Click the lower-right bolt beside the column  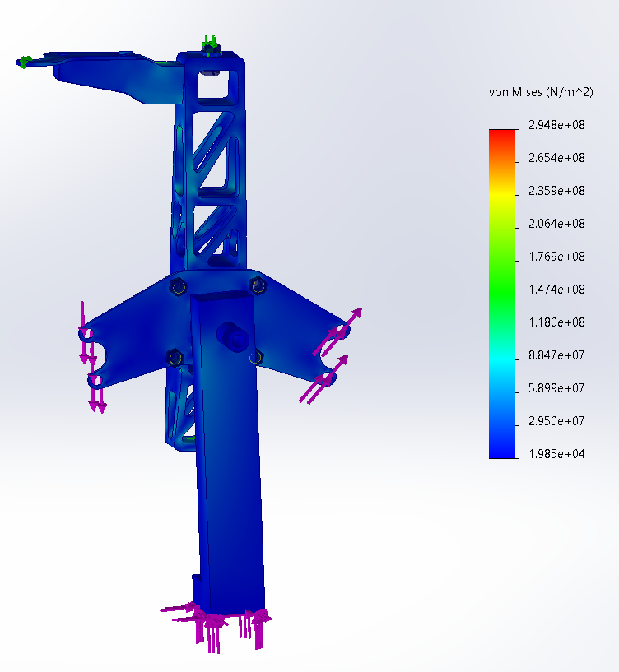(255, 356)
